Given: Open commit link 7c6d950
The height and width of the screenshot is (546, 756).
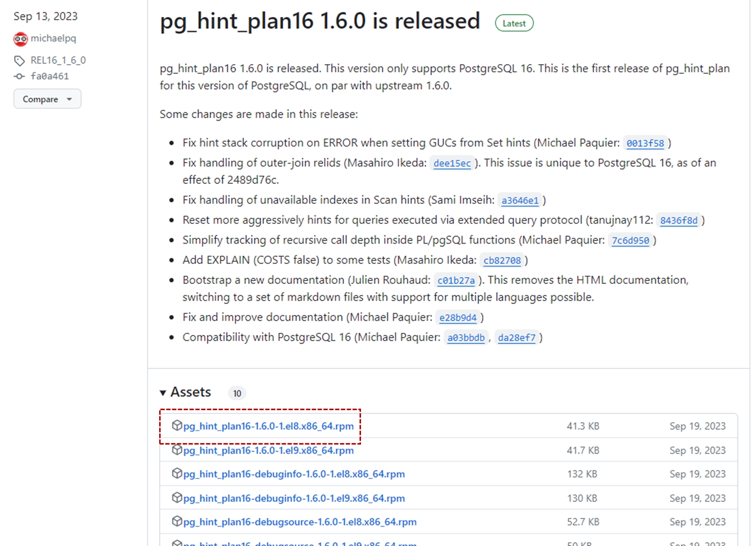Looking at the screenshot, I should pos(630,240).
